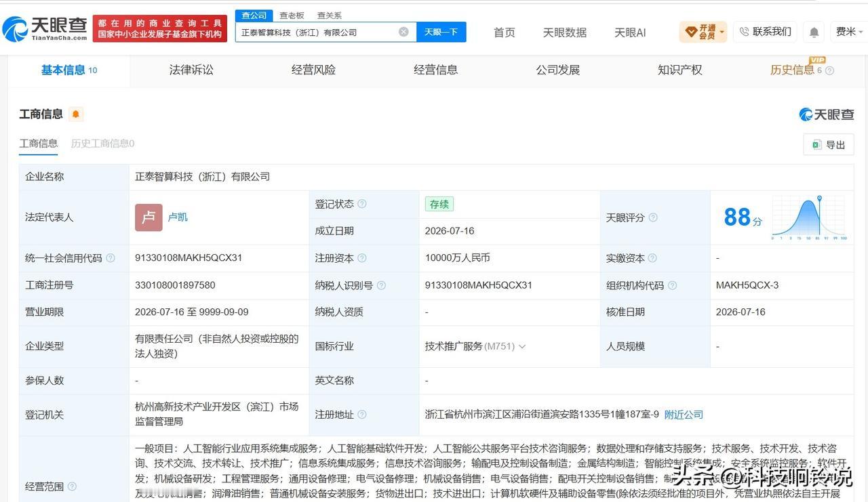Image resolution: width=868 pixels, height=502 pixels.
Task: Click the red commercial query tool banner
Action: pyautogui.click(x=160, y=28)
